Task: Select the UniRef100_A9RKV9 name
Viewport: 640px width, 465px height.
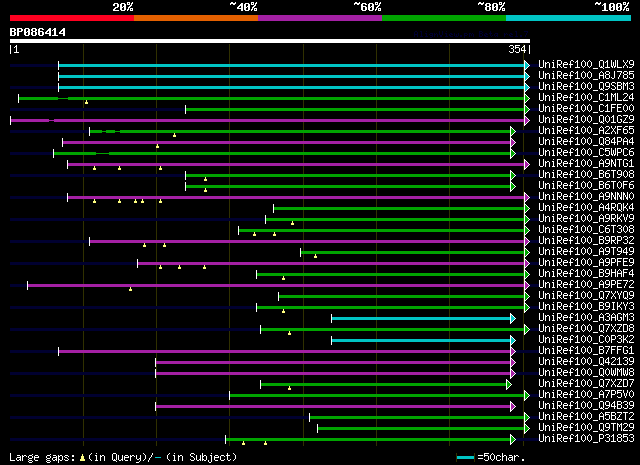Action: (586, 219)
